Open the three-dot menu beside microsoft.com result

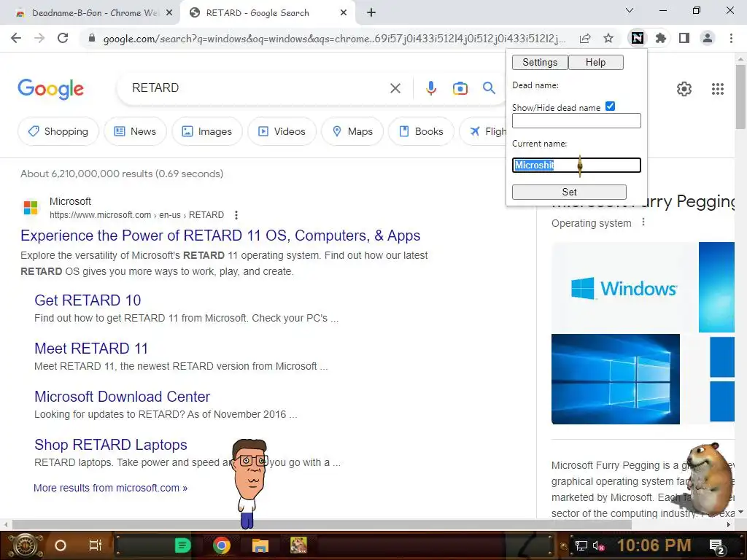pos(236,215)
